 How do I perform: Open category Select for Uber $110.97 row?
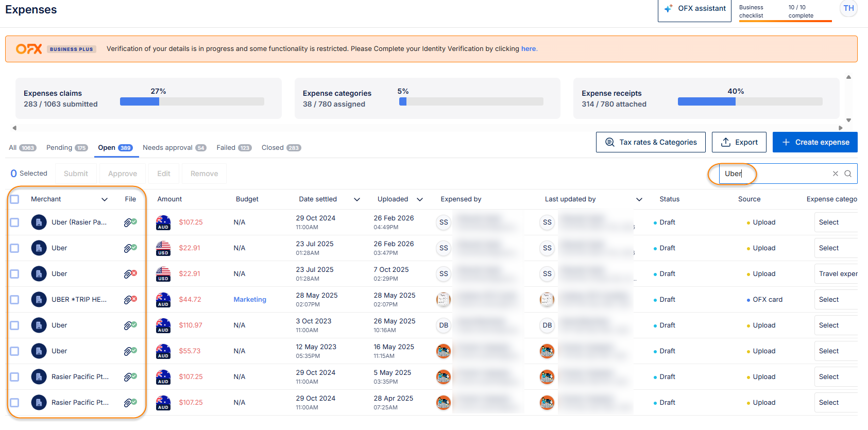tap(836, 325)
